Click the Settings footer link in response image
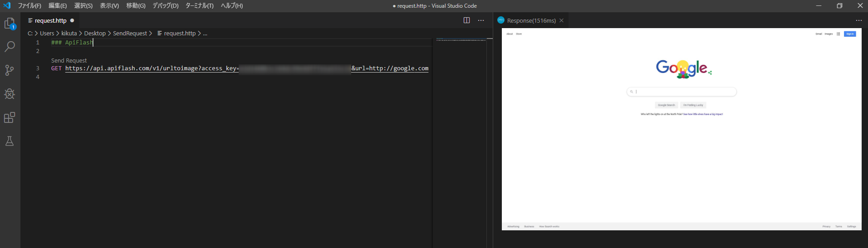 (852, 227)
